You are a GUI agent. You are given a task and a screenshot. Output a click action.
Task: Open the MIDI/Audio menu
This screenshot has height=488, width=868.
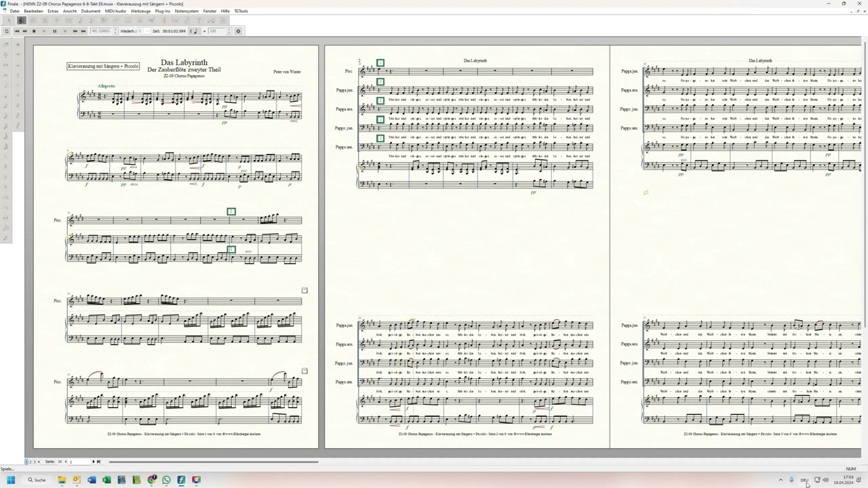tap(115, 11)
